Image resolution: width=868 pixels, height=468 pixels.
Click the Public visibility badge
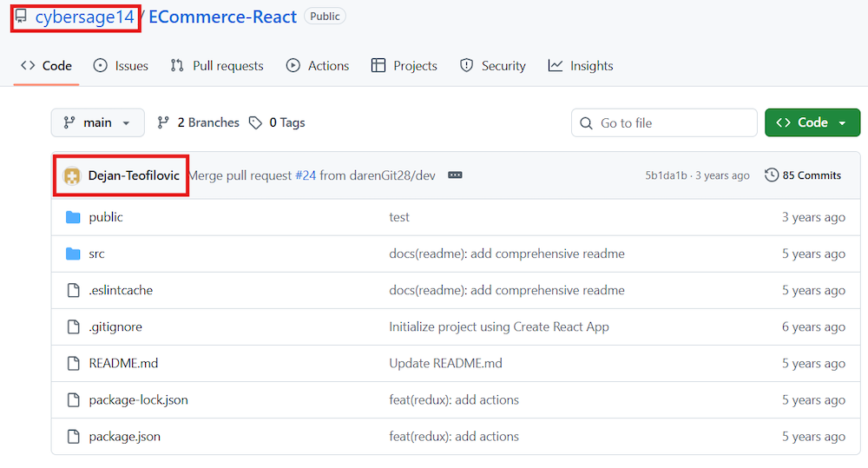[x=325, y=16]
